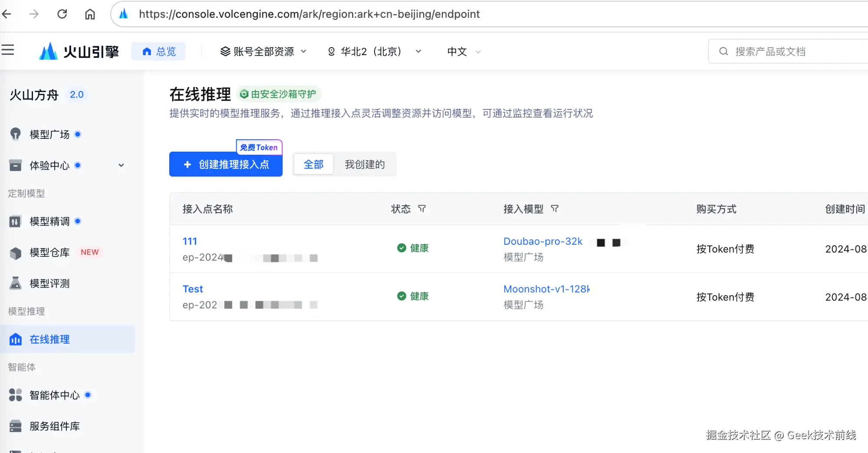Open 智能体中心 in the sidebar
Screen dimensions: 868x453
55,395
